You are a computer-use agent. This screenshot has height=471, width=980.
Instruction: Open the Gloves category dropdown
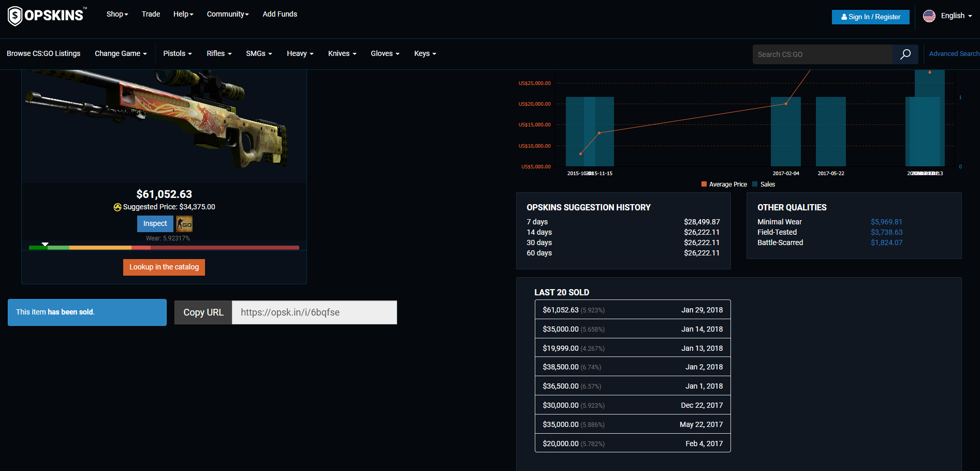pos(385,53)
